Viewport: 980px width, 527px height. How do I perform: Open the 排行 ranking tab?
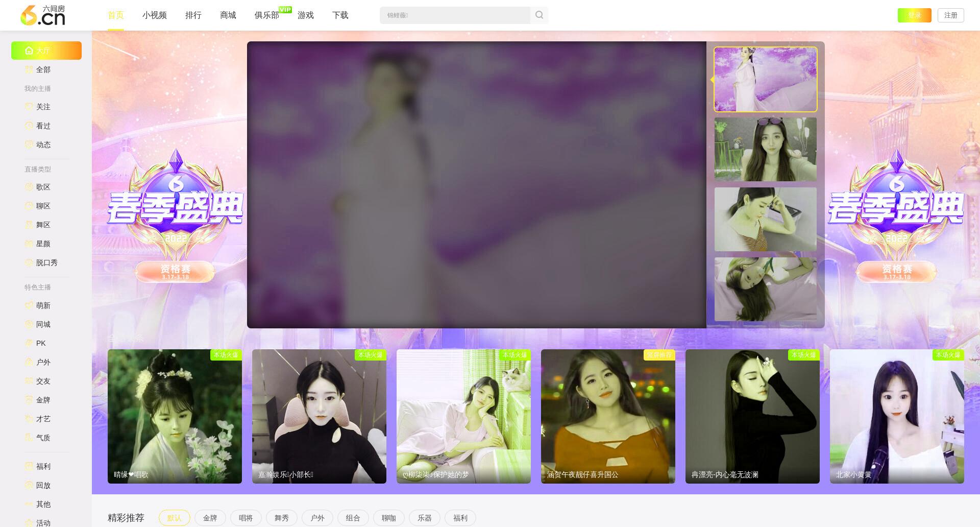193,15
